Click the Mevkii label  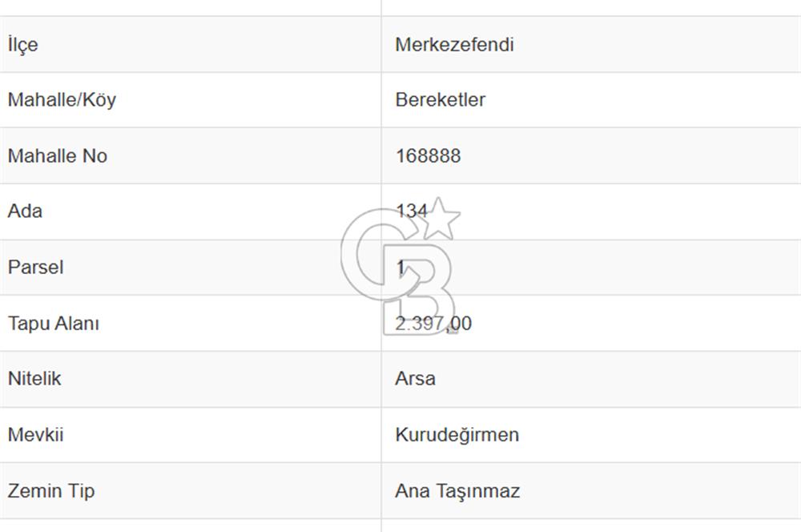(35, 435)
